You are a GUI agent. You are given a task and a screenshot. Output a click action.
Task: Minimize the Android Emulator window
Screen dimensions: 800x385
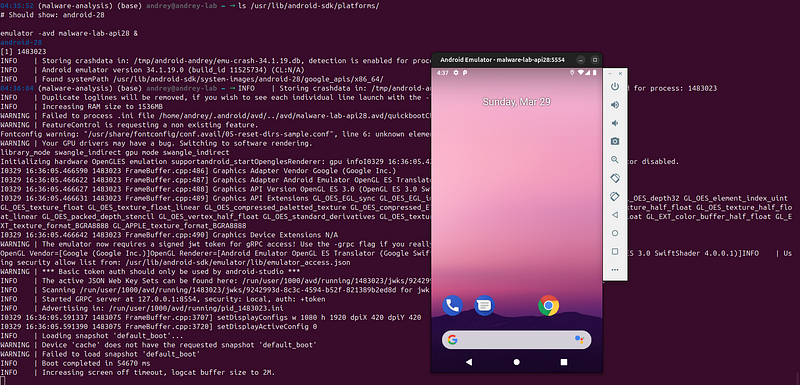[581, 60]
